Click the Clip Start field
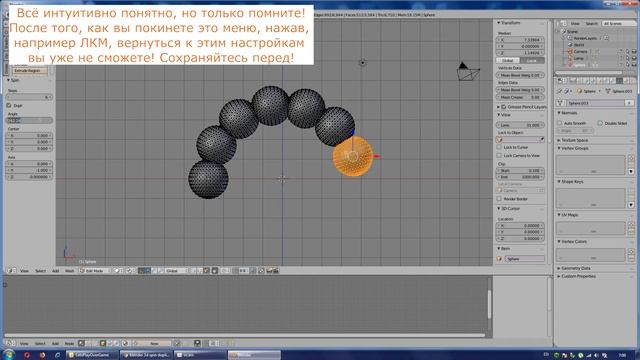This screenshot has height=360, width=640. (x=520, y=171)
